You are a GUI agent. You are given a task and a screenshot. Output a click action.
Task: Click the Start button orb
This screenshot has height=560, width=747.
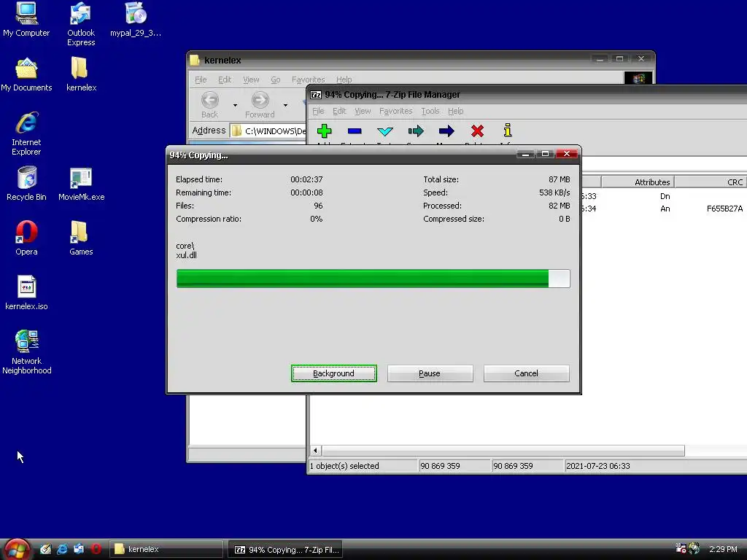click(x=17, y=549)
